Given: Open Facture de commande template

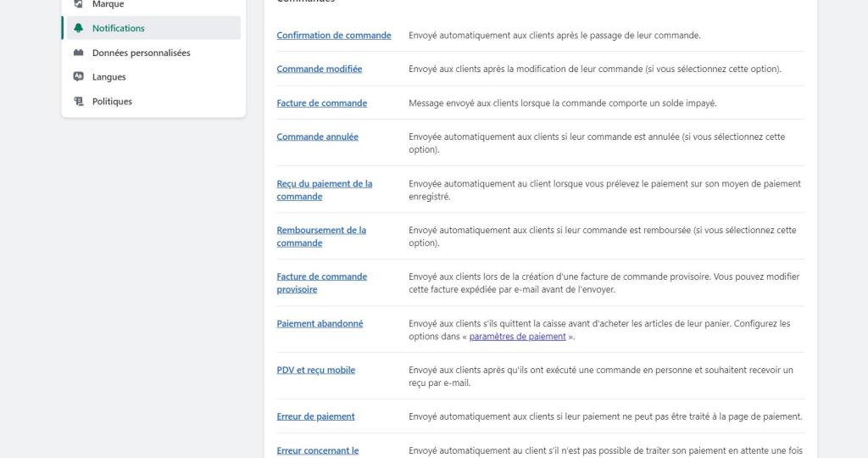Looking at the screenshot, I should 321,103.
